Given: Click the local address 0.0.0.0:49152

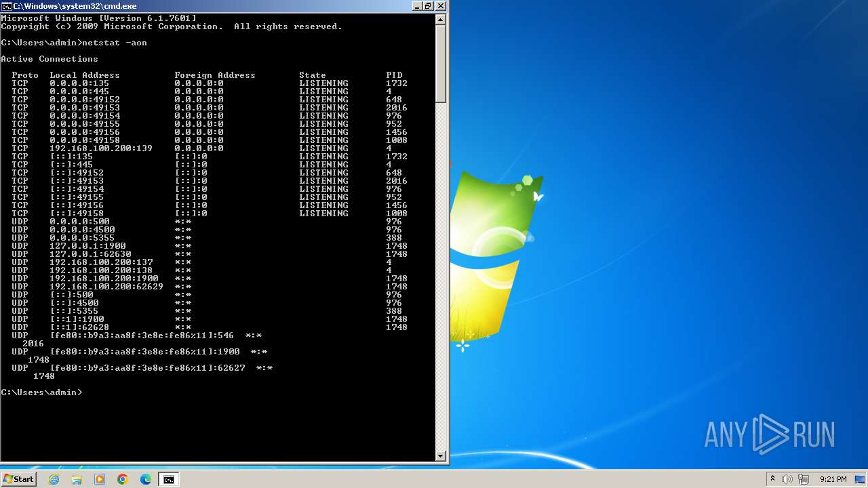Looking at the screenshot, I should pos(85,100).
